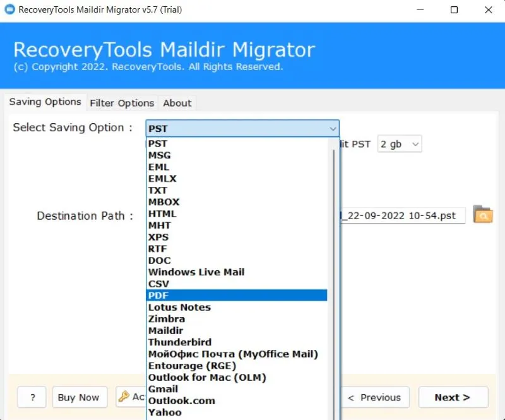Screen dimensions: 505x420
Task: Switch to the Filter Options tab
Action: [122, 103]
